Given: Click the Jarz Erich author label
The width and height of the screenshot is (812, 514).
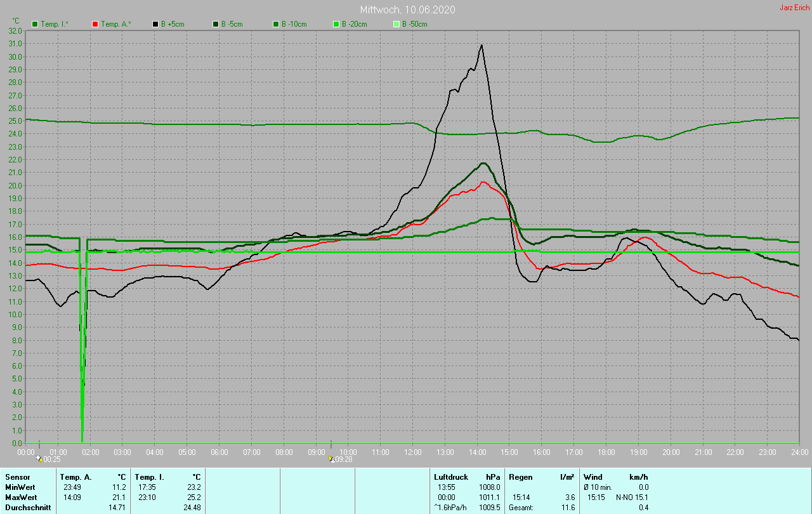Looking at the screenshot, I should click(x=794, y=8).
